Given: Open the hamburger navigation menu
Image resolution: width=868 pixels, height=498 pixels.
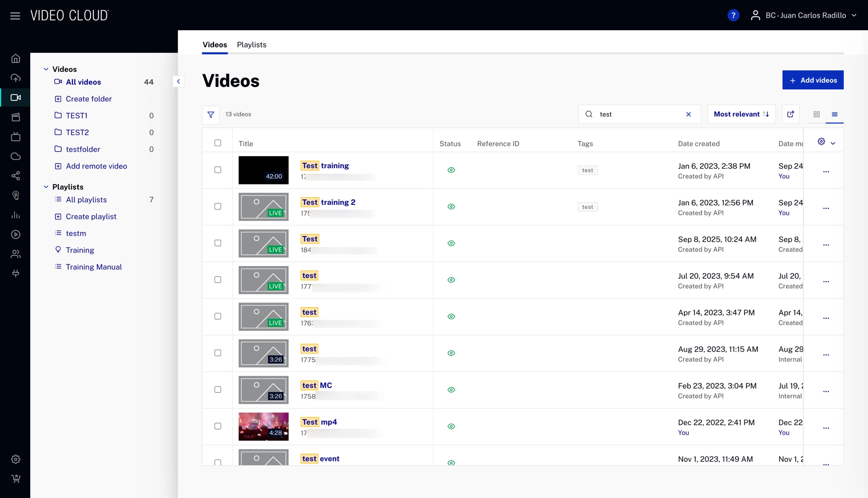Looking at the screenshot, I should (15, 16).
